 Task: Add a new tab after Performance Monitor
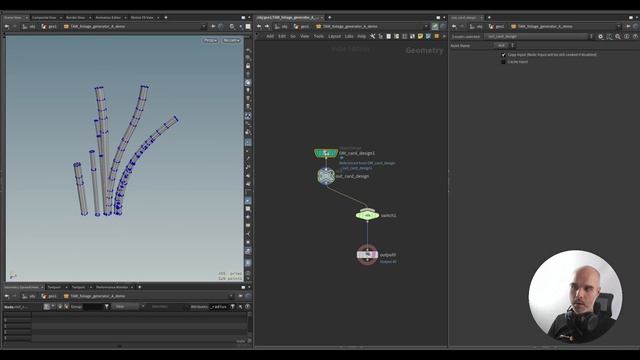point(140,287)
